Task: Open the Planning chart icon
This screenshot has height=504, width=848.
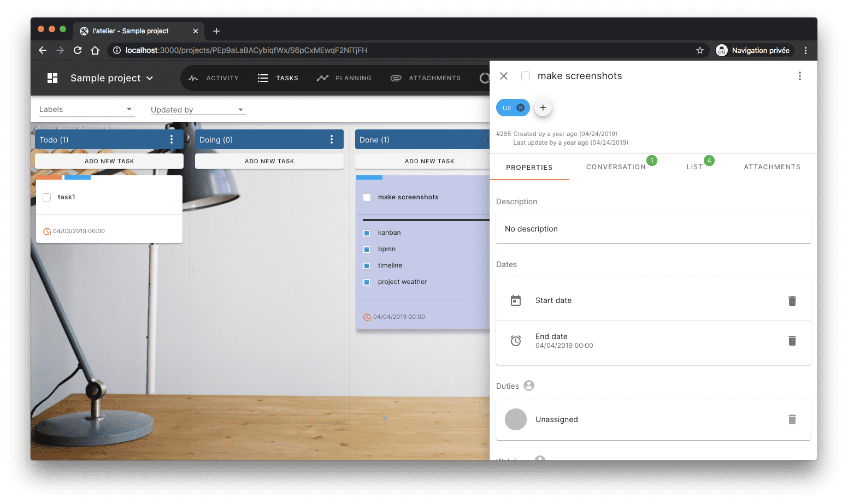Action: pos(322,78)
